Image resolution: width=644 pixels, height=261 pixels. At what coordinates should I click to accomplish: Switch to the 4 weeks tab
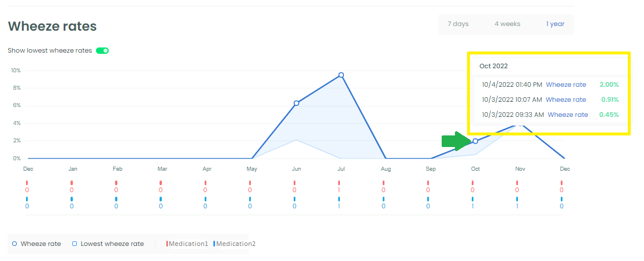pyautogui.click(x=507, y=24)
